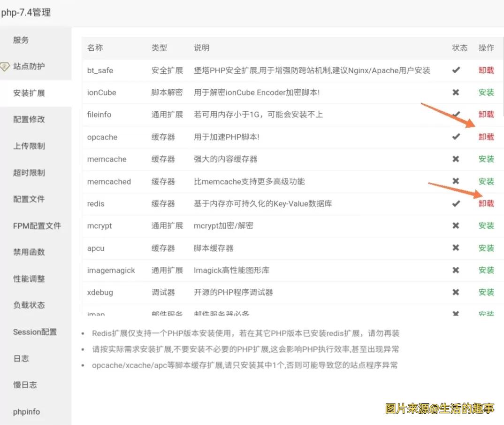Uninstall the bt_safe extension
The height and width of the screenshot is (425, 504).
[486, 70]
